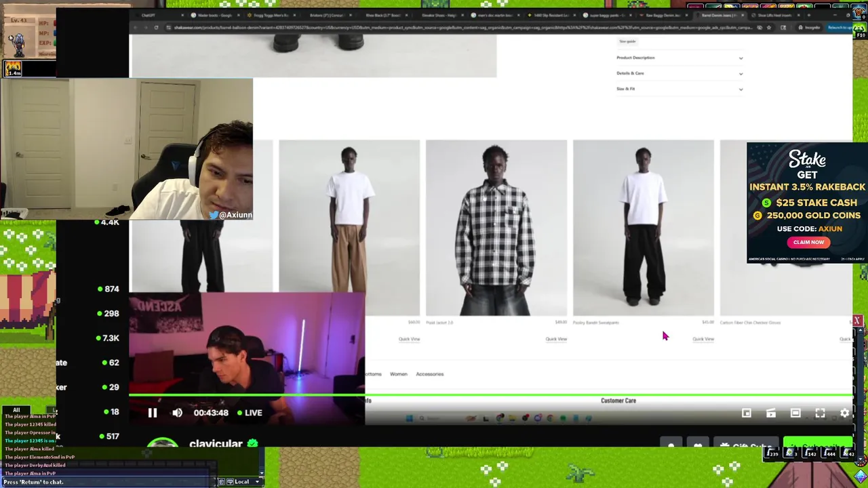Enable mini player picture-in-picture icon
The width and height of the screenshot is (868, 488).
click(747, 413)
